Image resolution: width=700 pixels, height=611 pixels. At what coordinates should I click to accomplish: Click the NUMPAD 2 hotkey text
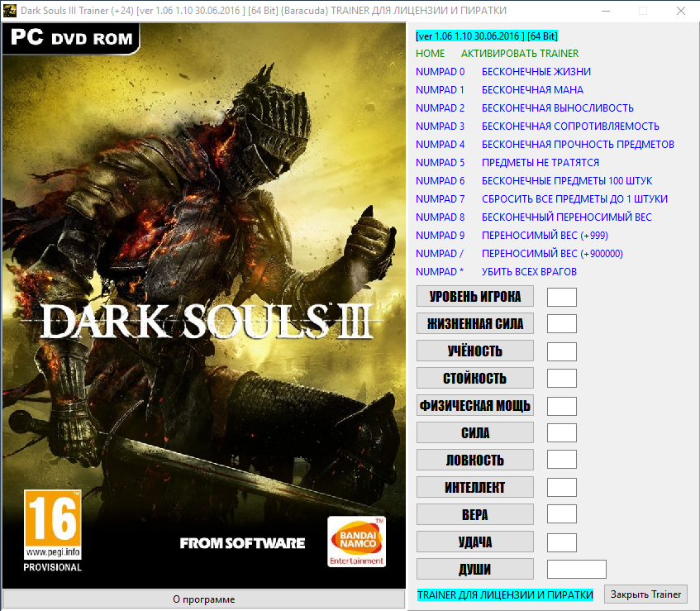point(440,108)
